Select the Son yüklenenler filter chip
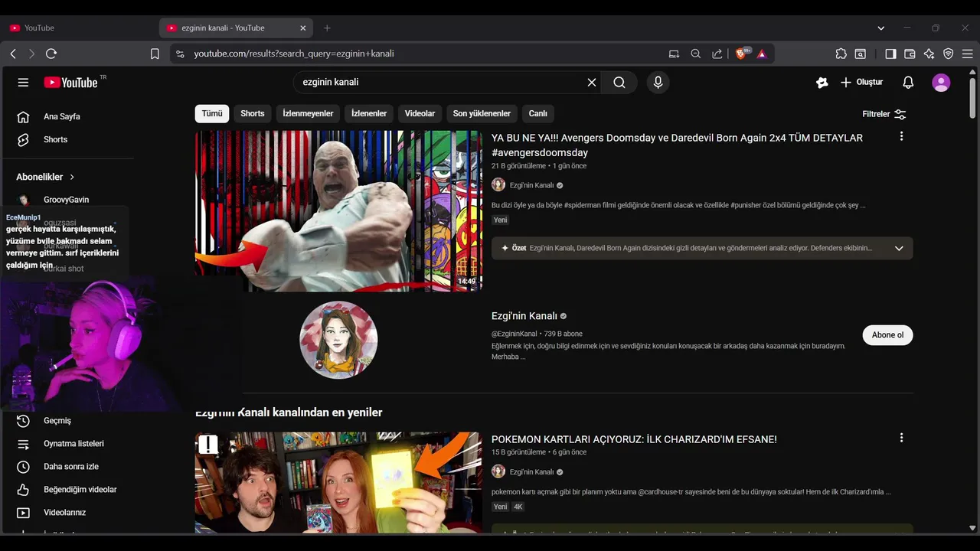The image size is (980, 551). 482,113
